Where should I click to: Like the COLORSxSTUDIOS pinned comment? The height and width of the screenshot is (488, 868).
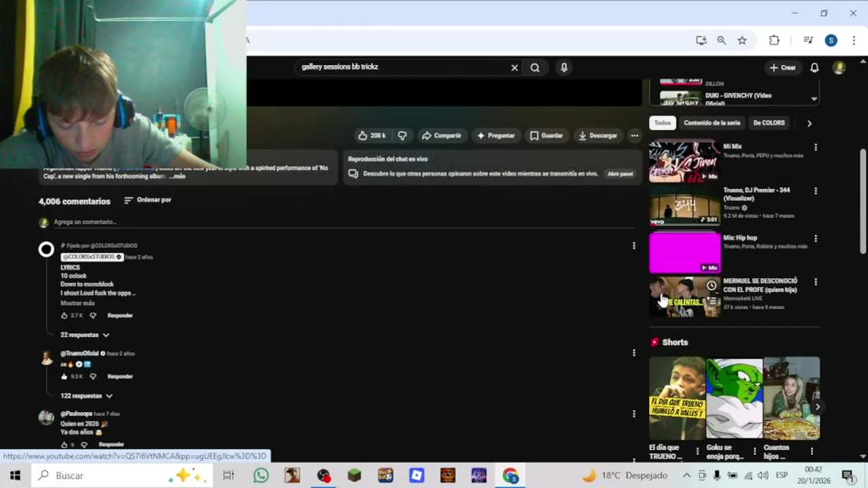tap(64, 316)
